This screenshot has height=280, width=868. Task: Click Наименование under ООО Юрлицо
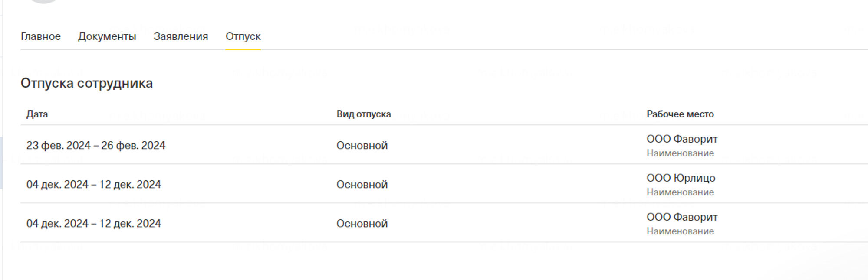coord(680,192)
